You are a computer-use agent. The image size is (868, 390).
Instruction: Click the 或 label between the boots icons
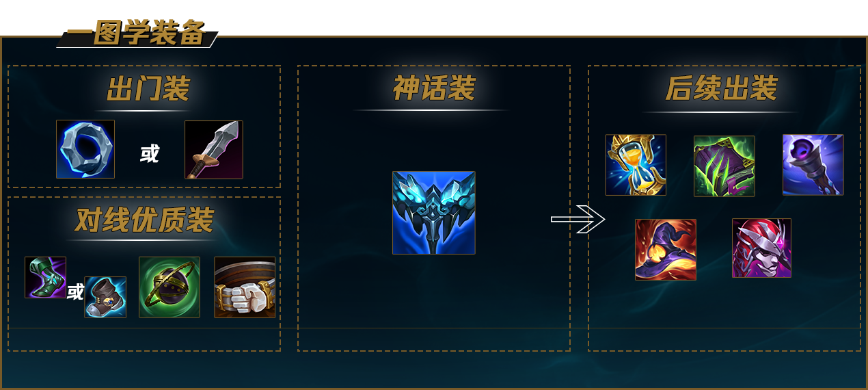pyautogui.click(x=75, y=292)
